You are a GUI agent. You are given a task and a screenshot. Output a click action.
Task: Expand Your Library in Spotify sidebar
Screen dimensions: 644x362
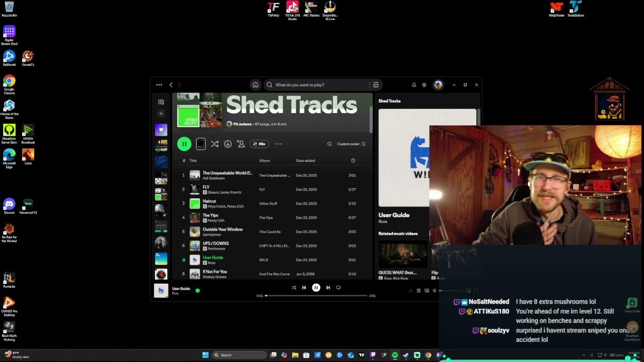(161, 102)
